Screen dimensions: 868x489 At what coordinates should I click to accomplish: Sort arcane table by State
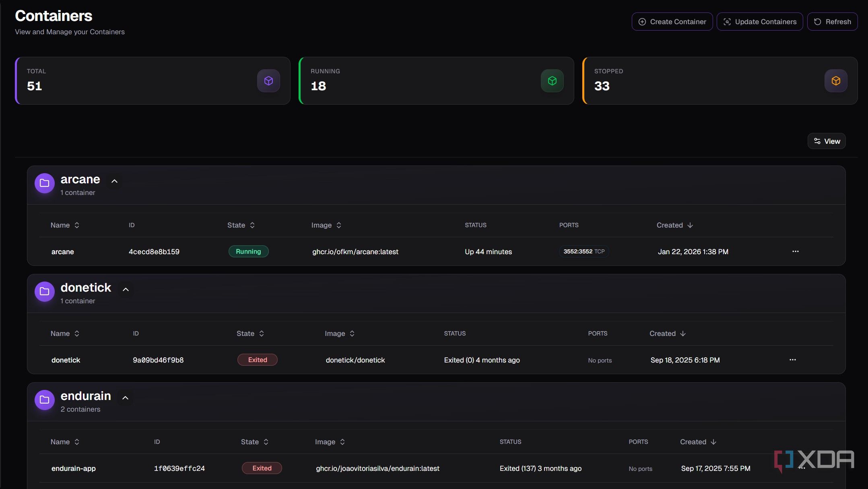pyautogui.click(x=241, y=225)
